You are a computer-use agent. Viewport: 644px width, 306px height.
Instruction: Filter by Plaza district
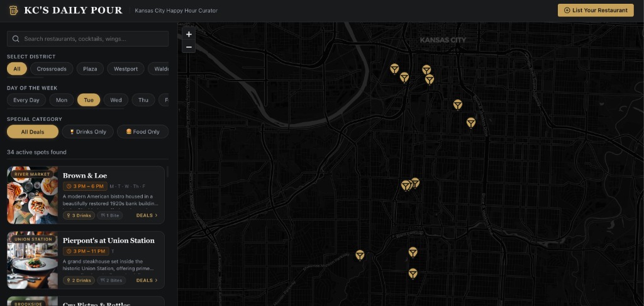[x=90, y=69]
